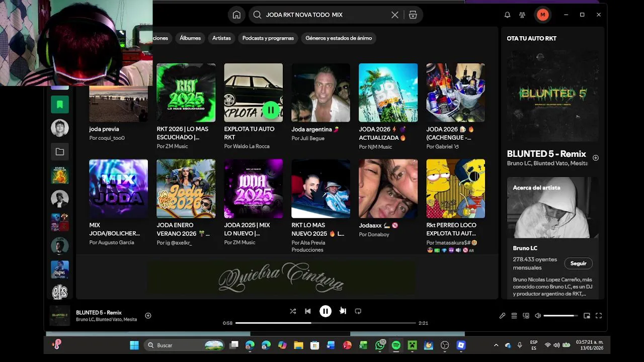Select the Artistas filter
644x362 pixels.
(x=221, y=38)
